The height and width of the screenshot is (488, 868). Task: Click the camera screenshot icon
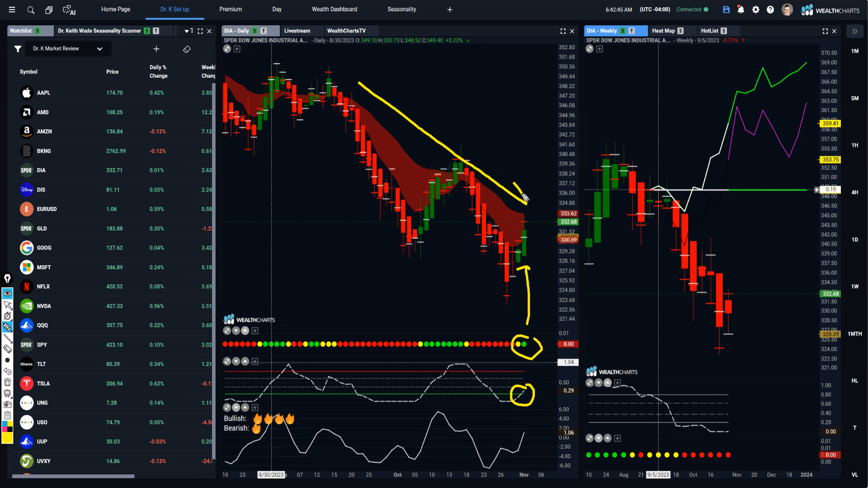point(7,404)
